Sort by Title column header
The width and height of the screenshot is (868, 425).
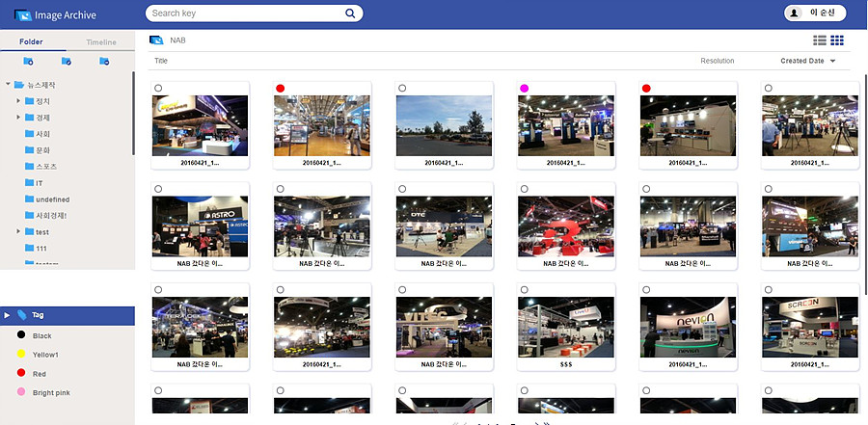pos(161,61)
